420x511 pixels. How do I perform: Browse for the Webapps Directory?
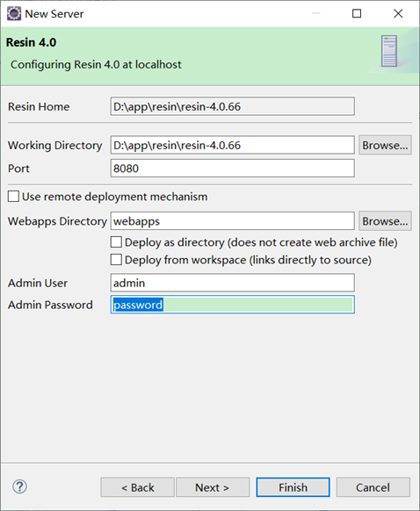[x=385, y=221]
